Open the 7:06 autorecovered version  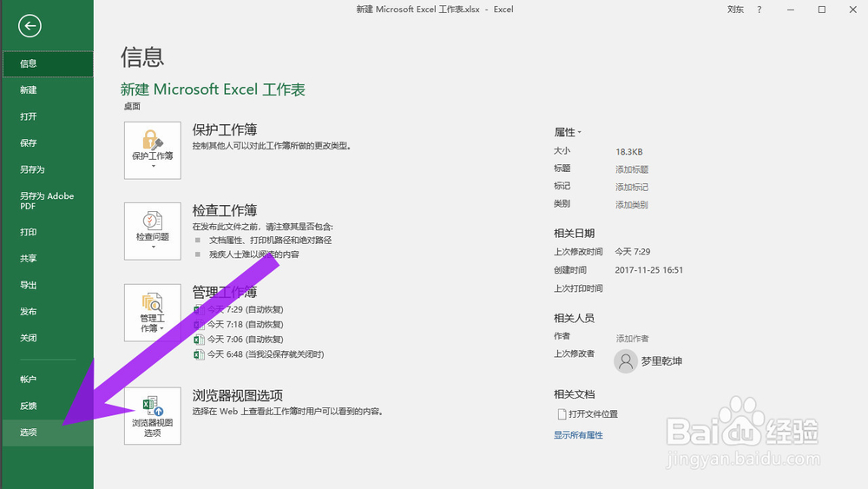(239, 340)
